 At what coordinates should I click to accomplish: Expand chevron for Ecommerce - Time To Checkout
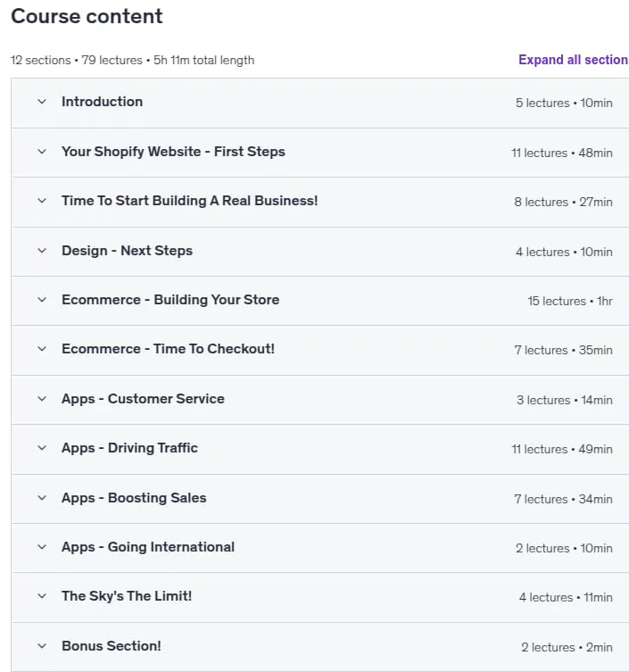(42, 349)
